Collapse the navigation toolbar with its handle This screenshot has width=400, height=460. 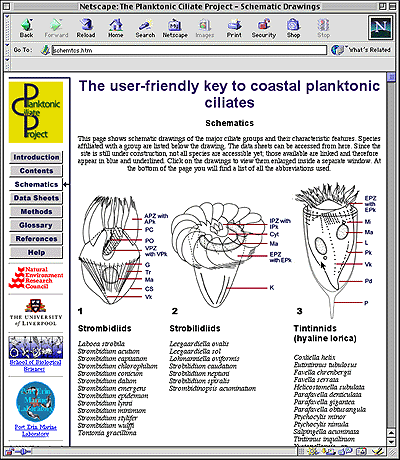click(x=7, y=28)
